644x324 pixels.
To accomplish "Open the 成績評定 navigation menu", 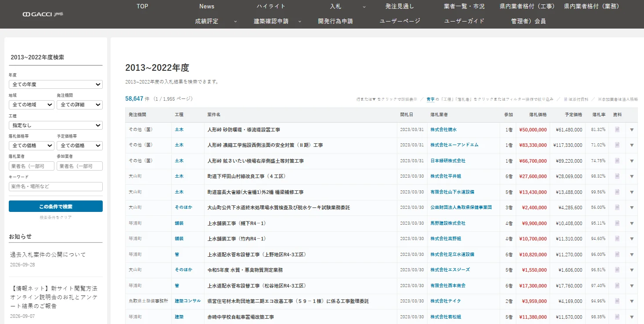I will coord(207,21).
